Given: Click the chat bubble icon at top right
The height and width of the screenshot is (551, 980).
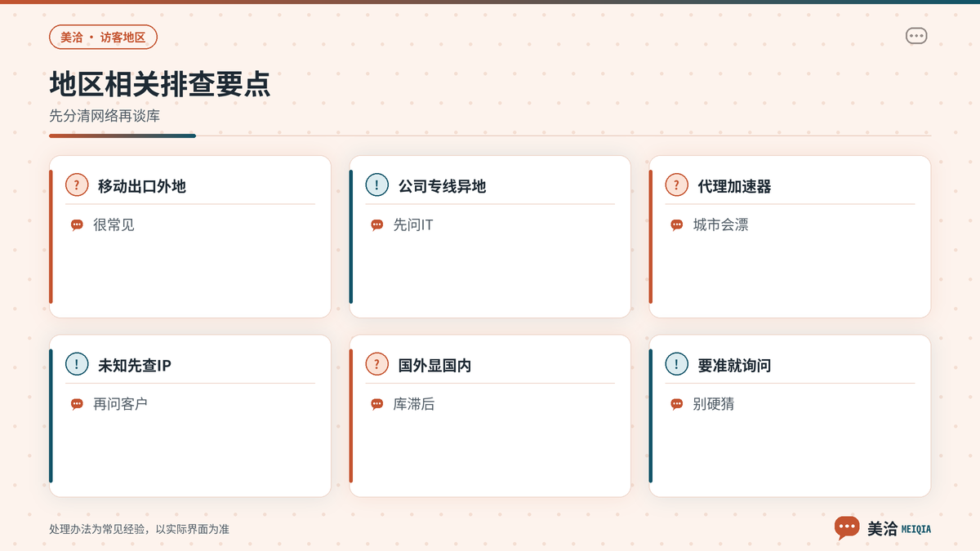Looking at the screenshot, I should coord(916,36).
